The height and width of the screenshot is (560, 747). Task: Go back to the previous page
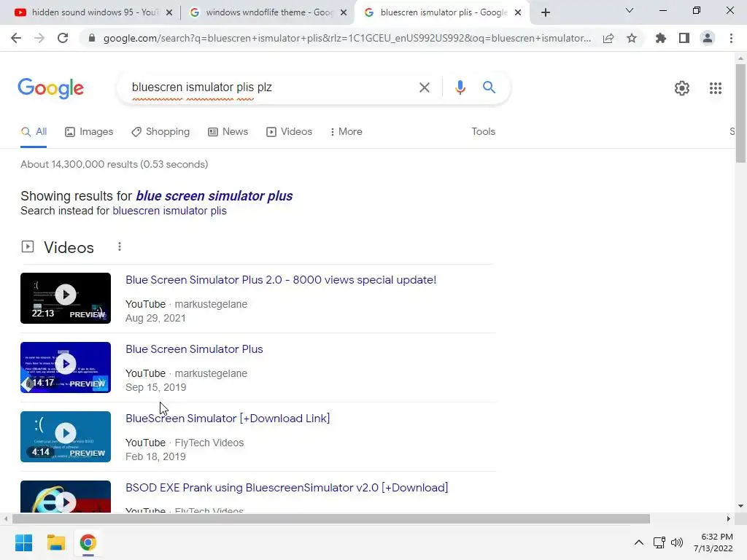pos(16,38)
